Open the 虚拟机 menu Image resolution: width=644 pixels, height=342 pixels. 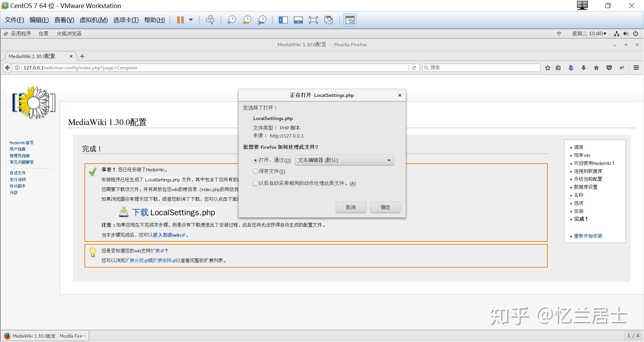pos(94,20)
